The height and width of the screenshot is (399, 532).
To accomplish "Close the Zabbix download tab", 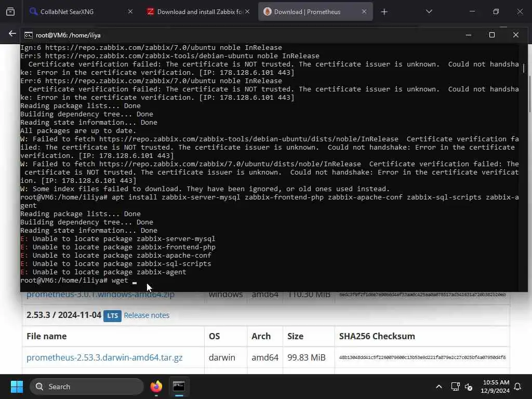I will tap(247, 12).
